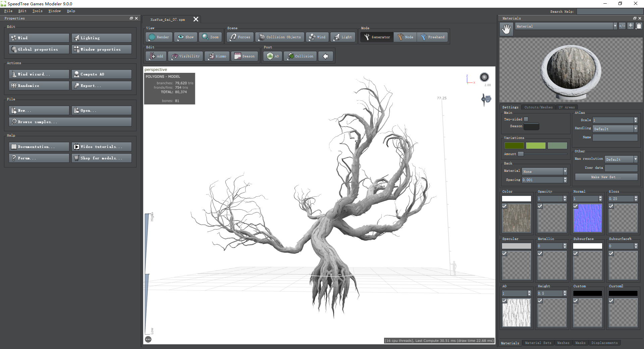Switch to the Cutouts/Meshes tab

pyautogui.click(x=538, y=107)
